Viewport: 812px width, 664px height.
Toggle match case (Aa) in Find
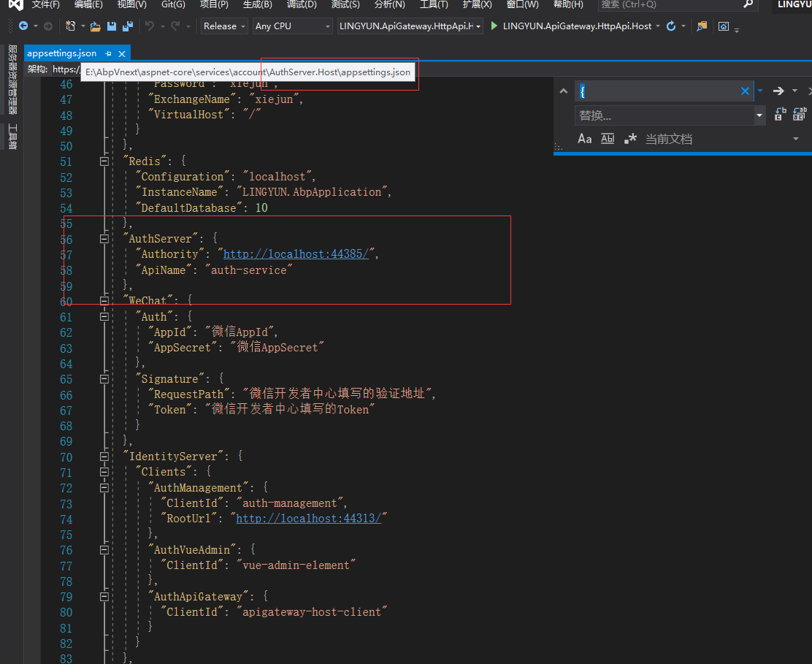tap(584, 138)
